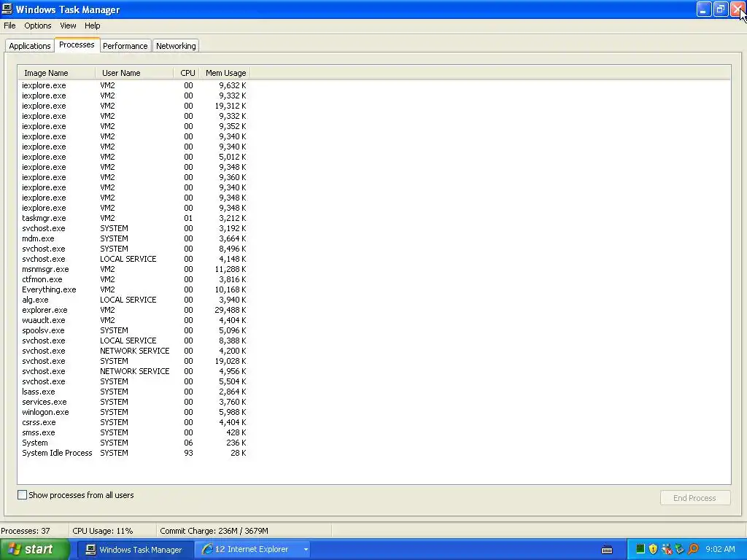The image size is (747, 560).
Task: Select iexplore.exe using 19,312 K memory
Action: [x=134, y=106]
